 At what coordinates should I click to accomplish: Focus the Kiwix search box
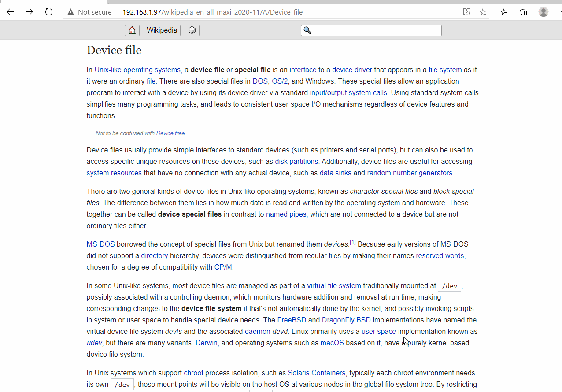coord(371,30)
